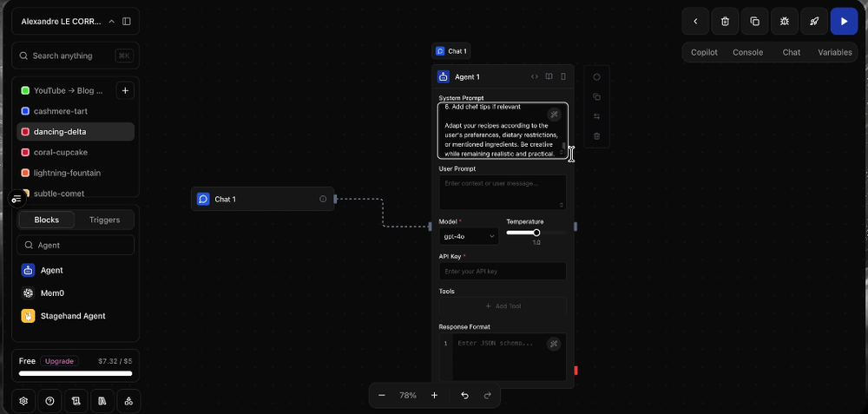Open settings gear in sidebar footer
The height and width of the screenshot is (414, 868).
pyautogui.click(x=23, y=401)
